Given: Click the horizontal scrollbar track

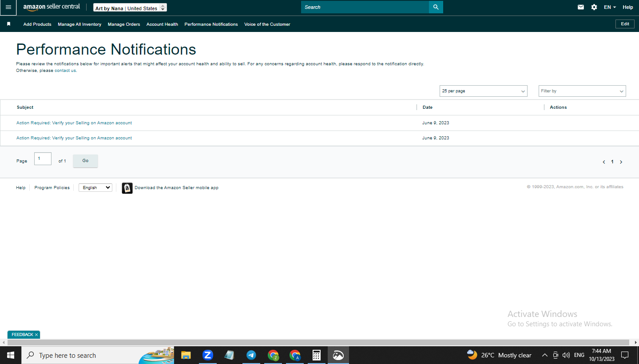Looking at the screenshot, I should pyautogui.click(x=318, y=342).
